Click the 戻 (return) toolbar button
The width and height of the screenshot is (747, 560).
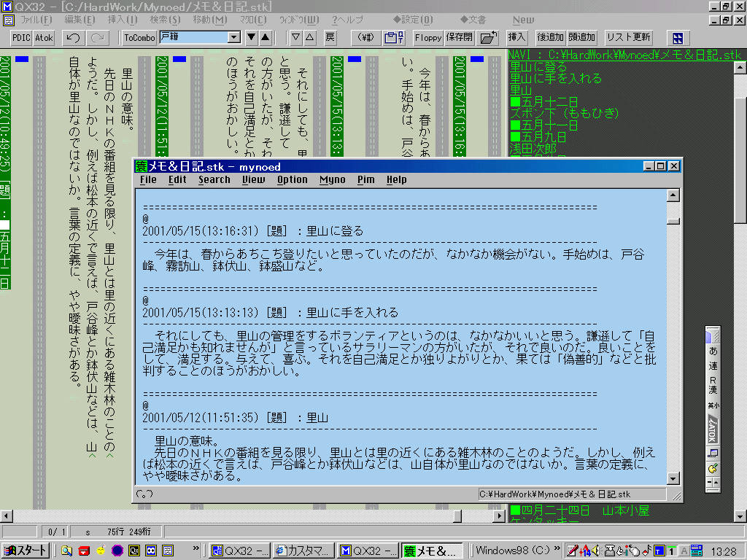click(x=330, y=37)
